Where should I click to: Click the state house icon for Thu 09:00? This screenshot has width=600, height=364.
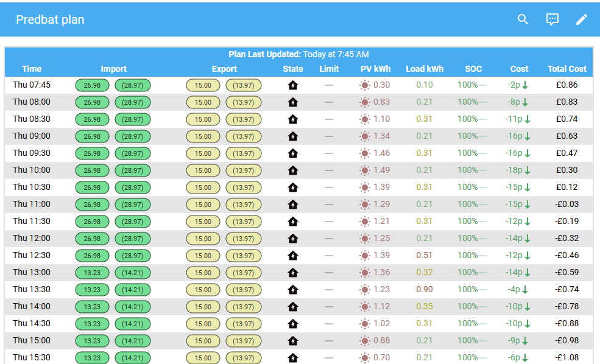click(293, 136)
